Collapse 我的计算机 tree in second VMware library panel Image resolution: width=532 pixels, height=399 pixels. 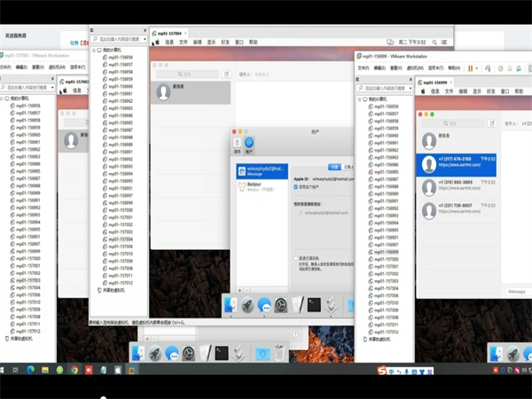94,51
